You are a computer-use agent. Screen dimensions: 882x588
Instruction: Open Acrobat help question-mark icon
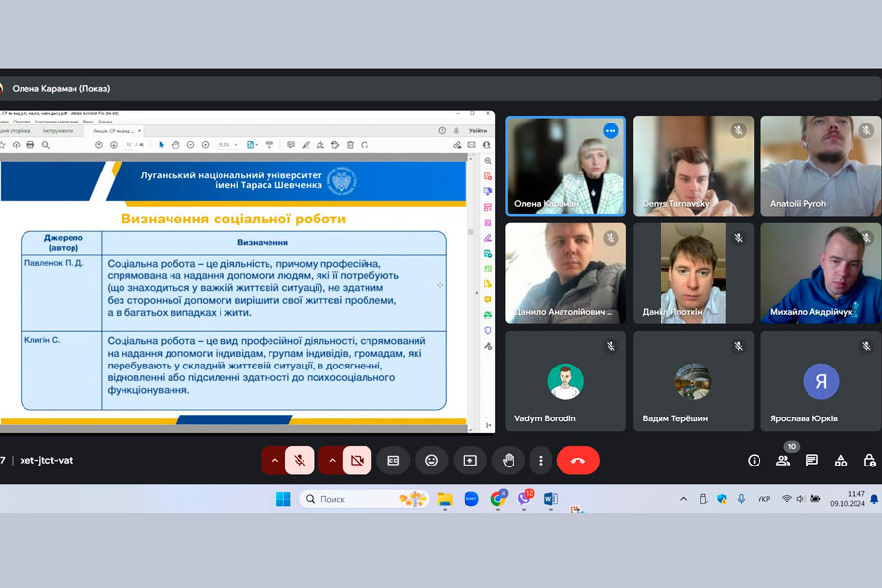click(442, 130)
